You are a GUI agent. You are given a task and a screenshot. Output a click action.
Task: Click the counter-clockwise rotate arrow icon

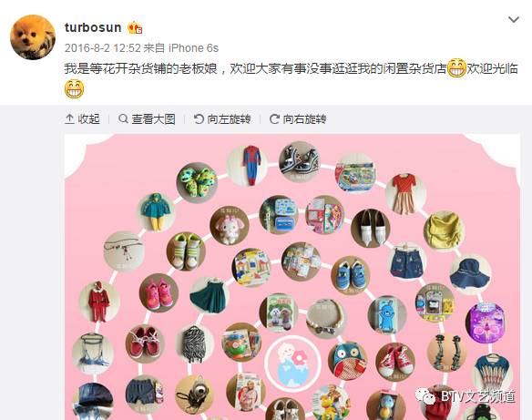tap(199, 118)
